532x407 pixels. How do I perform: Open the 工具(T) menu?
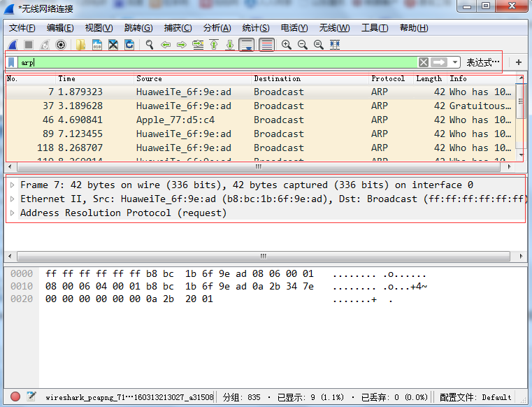(375, 28)
